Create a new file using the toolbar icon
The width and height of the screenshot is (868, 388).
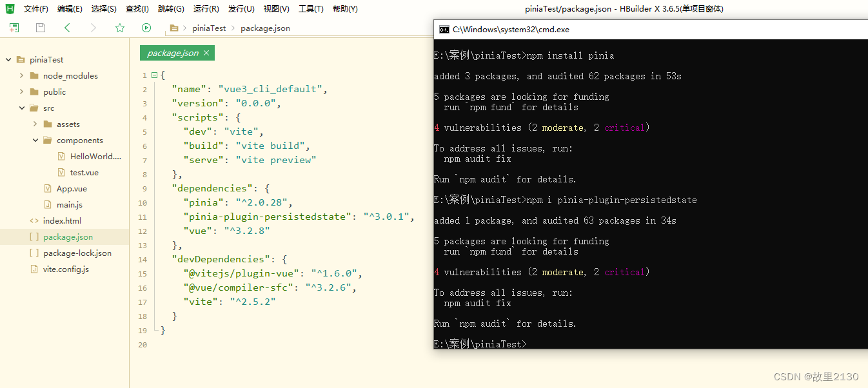[14, 28]
